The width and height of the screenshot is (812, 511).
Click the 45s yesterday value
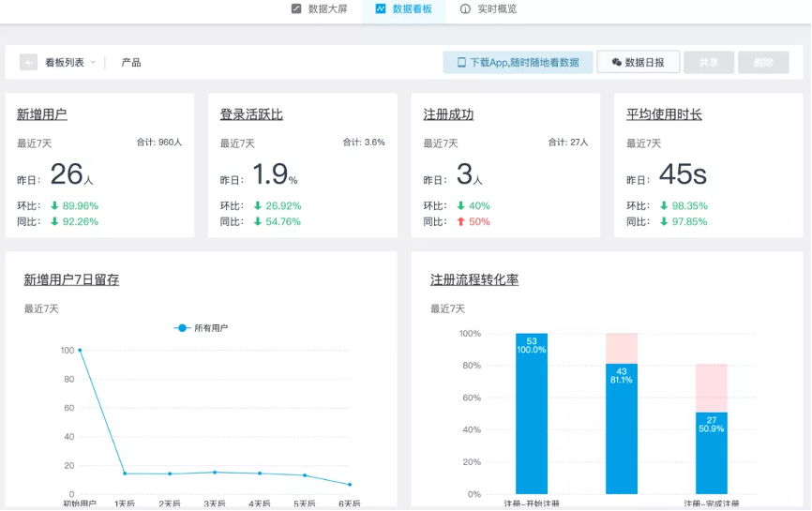tap(683, 174)
